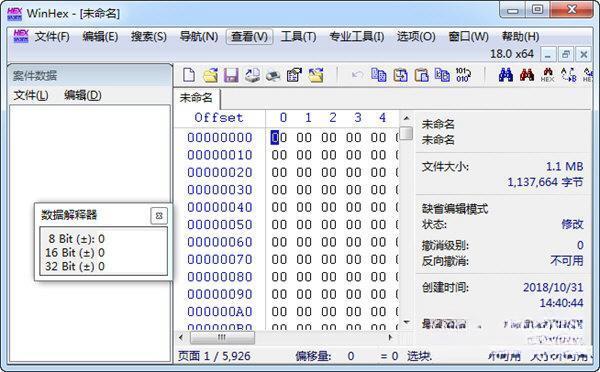This screenshot has width=600, height=372.
Task: Open the 工具(T) menu
Action: point(298,37)
